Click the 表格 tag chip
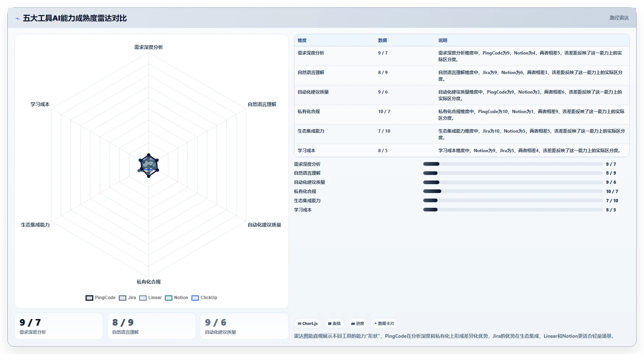This screenshot has width=644, height=354. pyautogui.click(x=334, y=323)
